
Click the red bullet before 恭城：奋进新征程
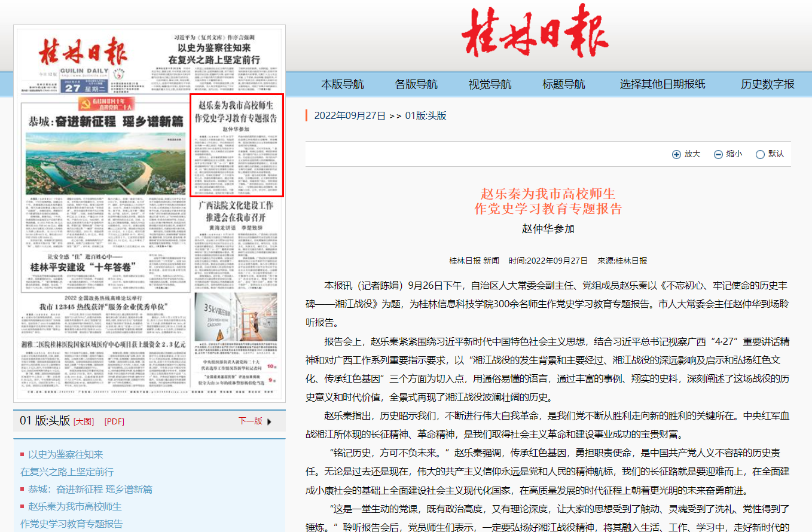[23, 490]
